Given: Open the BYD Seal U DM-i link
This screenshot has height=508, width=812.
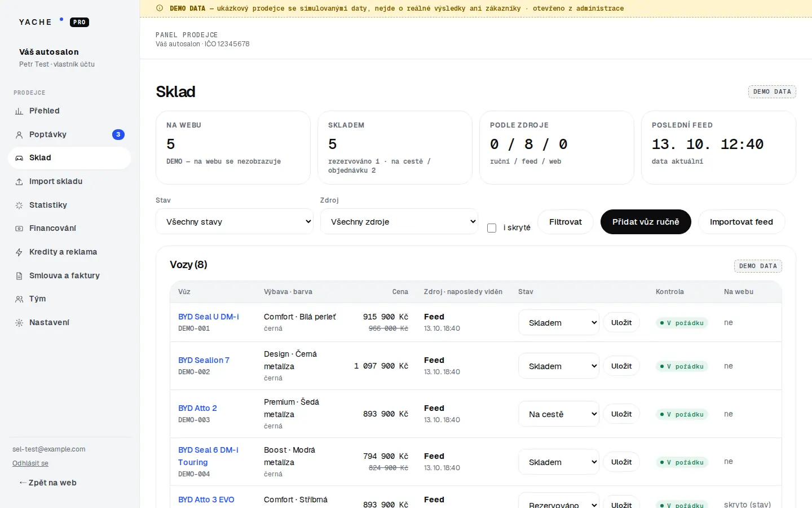Looking at the screenshot, I should 209,317.
